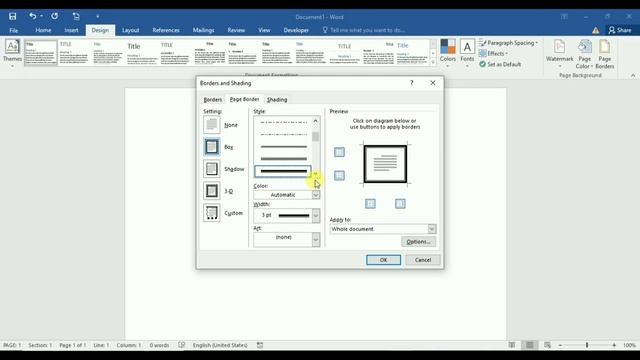Click the Page Borders ribbon button

604,54
